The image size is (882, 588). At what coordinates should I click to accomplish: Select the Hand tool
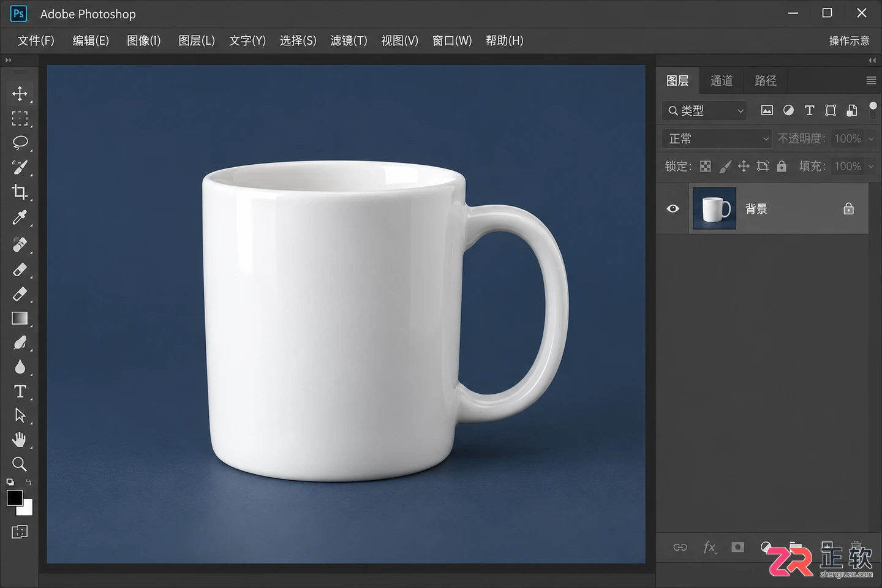pyautogui.click(x=20, y=439)
